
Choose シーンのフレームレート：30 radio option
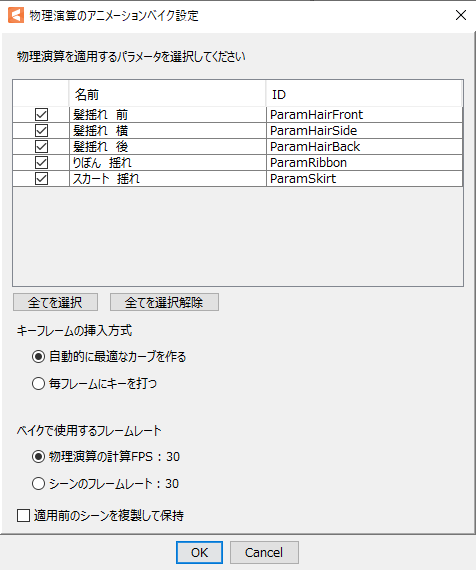(38, 484)
